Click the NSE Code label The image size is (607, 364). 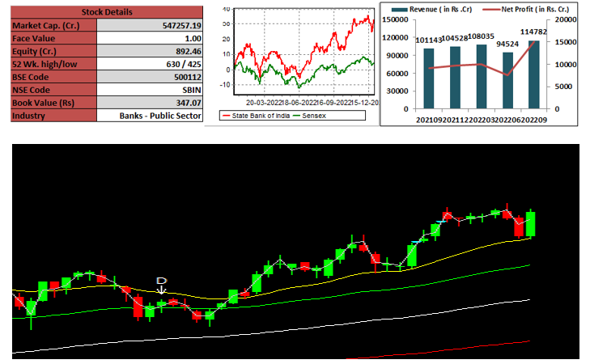coord(31,90)
